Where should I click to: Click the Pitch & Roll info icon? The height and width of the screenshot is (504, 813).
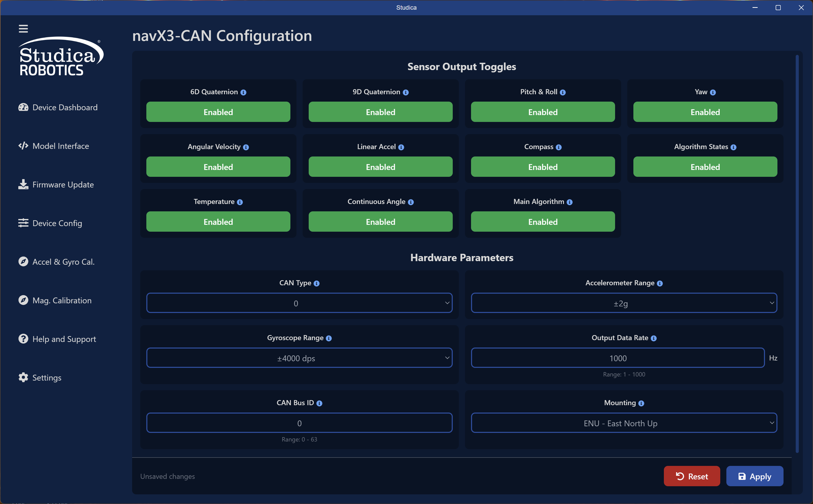pos(563,92)
